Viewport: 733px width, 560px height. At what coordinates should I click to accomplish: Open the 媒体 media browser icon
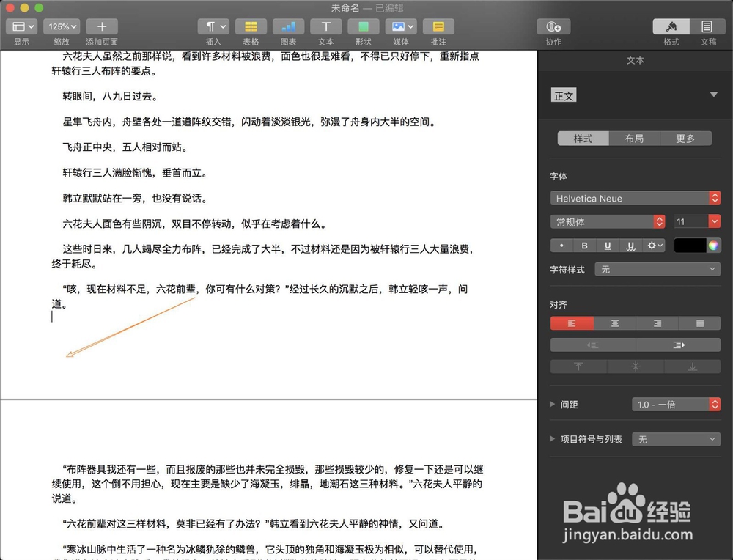coord(400,28)
